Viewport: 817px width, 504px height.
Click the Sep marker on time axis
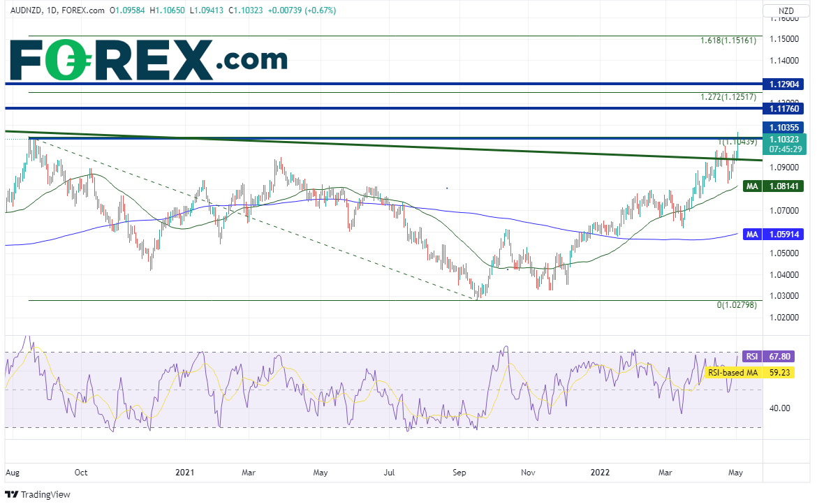459,473
